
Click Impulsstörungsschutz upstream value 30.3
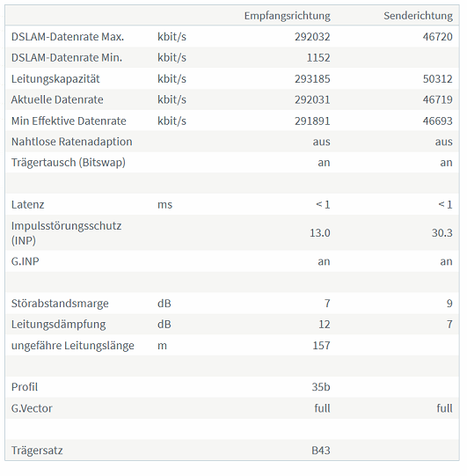tap(442, 233)
